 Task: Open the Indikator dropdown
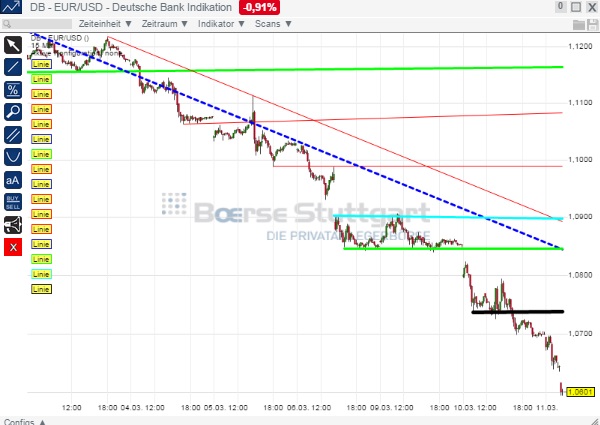(x=221, y=24)
